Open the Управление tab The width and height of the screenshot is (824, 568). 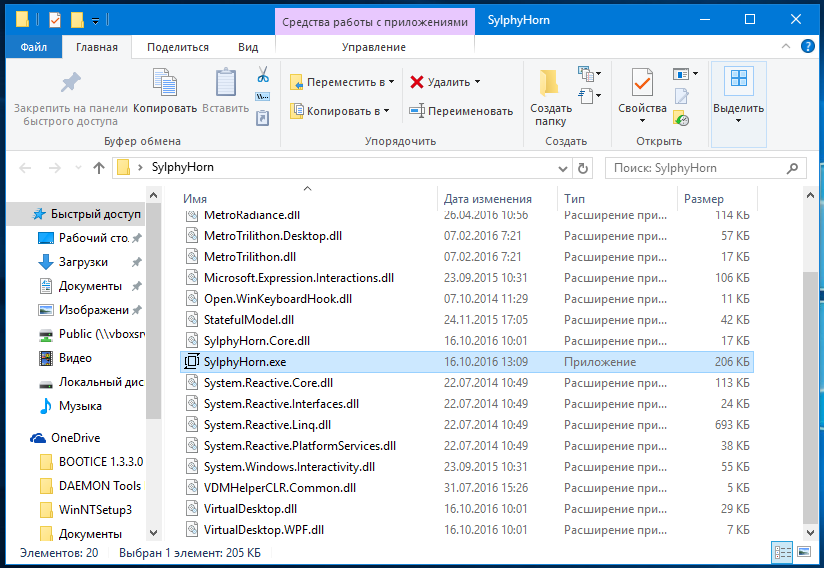[x=374, y=47]
